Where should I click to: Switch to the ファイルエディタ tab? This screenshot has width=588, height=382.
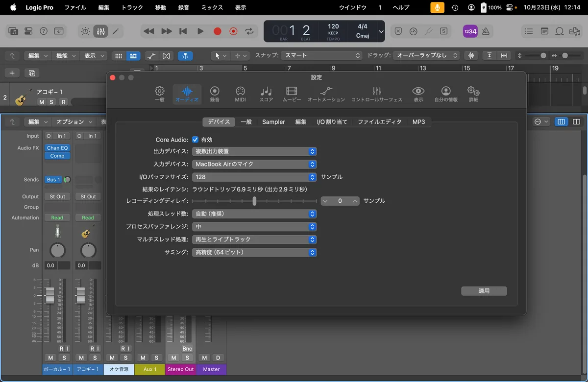pyautogui.click(x=379, y=122)
